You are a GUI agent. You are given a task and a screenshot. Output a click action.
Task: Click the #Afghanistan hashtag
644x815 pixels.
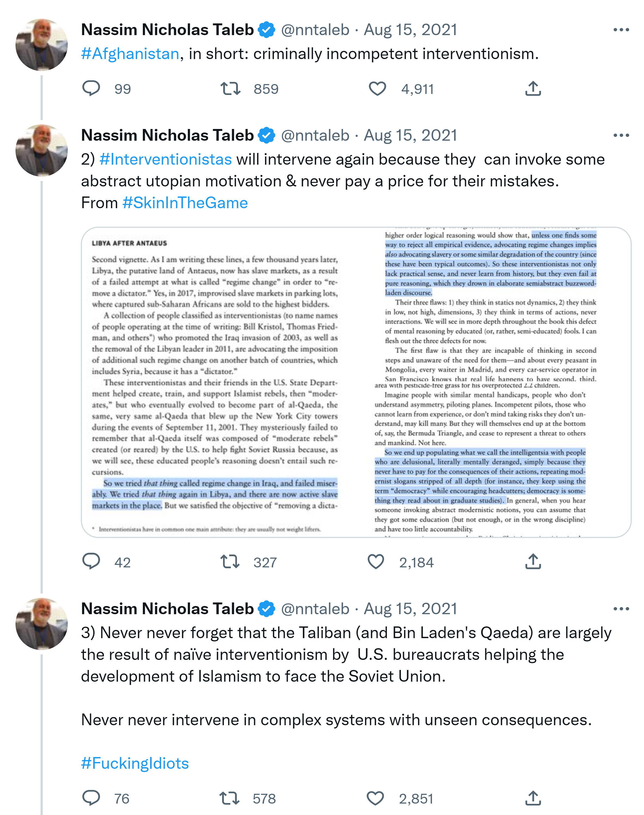(130, 54)
